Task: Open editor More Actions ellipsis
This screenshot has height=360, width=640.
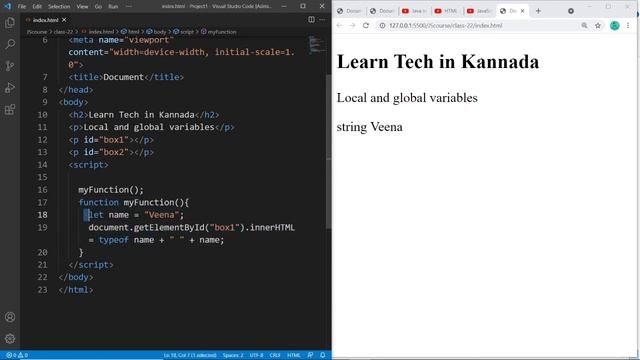Action: click(x=322, y=20)
